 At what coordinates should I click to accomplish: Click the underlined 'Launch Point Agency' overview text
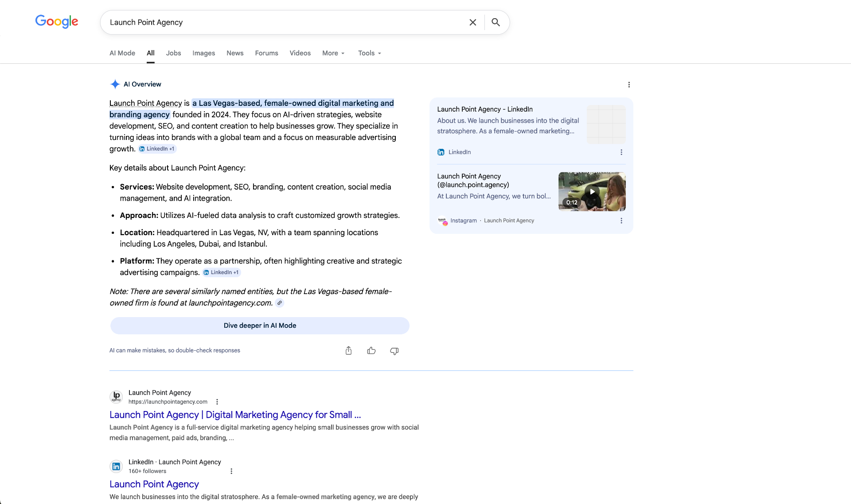146,103
